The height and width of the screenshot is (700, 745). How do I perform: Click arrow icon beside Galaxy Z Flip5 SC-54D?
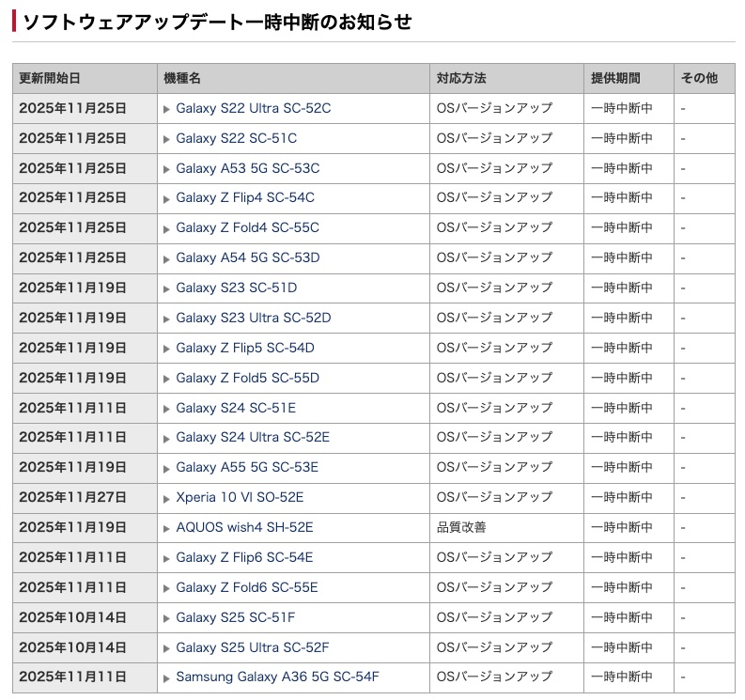point(167,349)
